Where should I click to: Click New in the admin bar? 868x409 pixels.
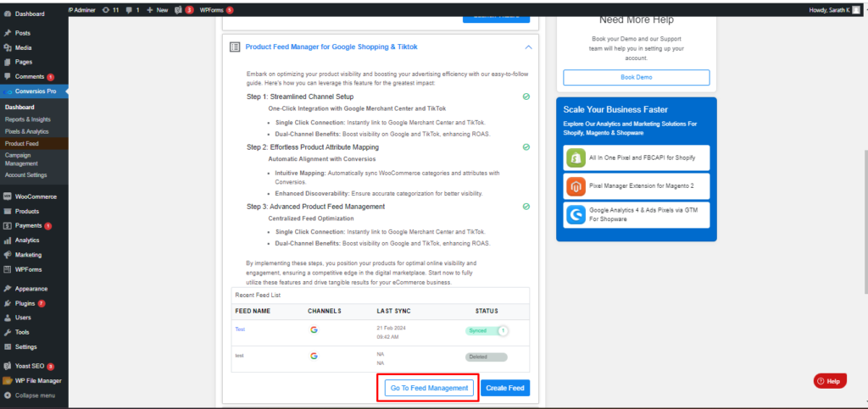157,10
